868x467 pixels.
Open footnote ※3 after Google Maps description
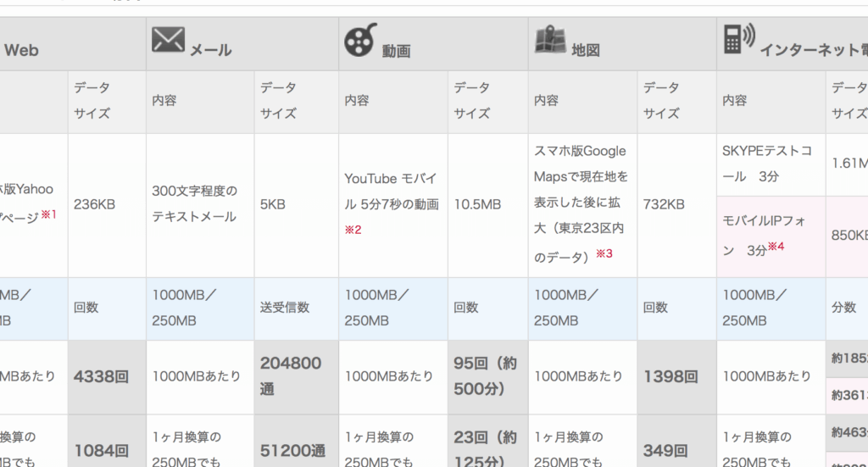click(x=604, y=253)
